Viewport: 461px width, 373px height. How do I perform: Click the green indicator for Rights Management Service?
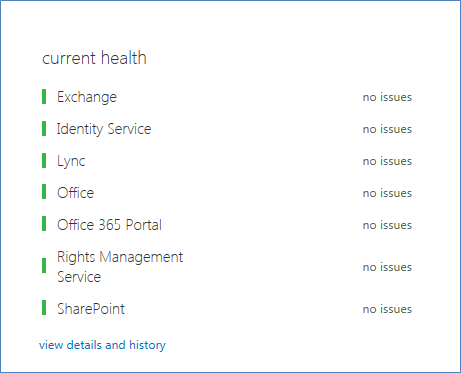tap(44, 266)
